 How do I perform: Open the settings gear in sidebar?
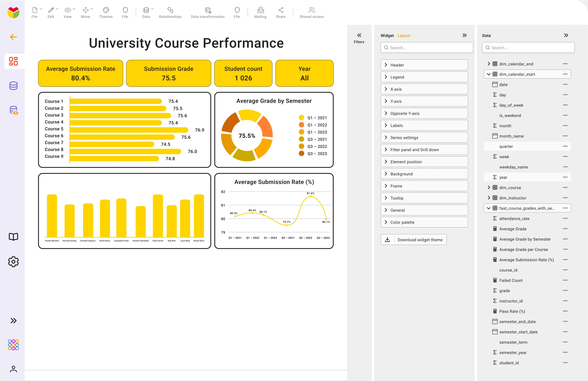click(x=13, y=261)
